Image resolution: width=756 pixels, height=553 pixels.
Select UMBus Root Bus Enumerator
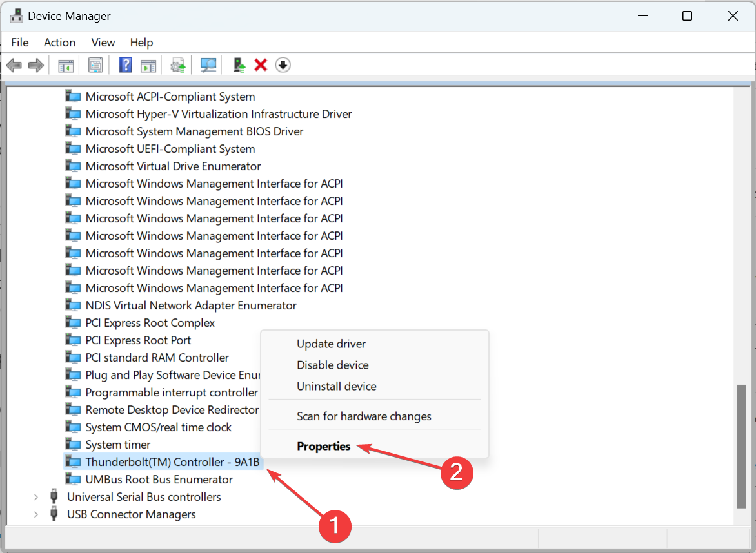pyautogui.click(x=159, y=480)
